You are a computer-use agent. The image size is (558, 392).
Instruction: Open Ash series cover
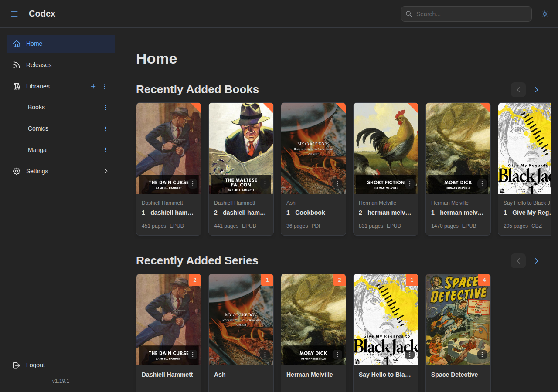coord(241,319)
